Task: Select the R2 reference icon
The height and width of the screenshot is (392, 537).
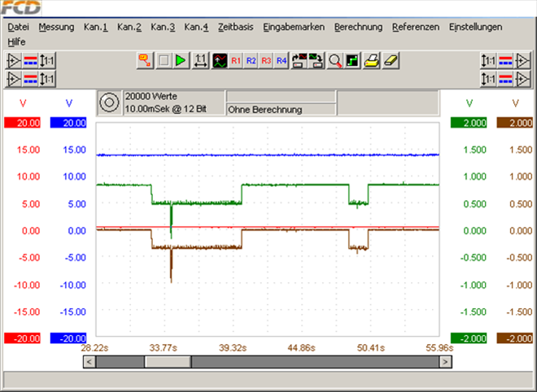Action: (251, 61)
